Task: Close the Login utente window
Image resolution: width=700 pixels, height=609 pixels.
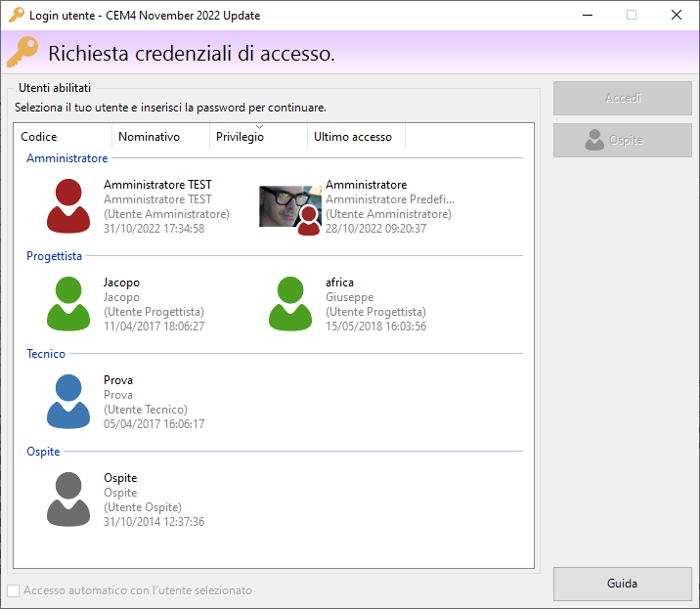Action: click(x=677, y=16)
